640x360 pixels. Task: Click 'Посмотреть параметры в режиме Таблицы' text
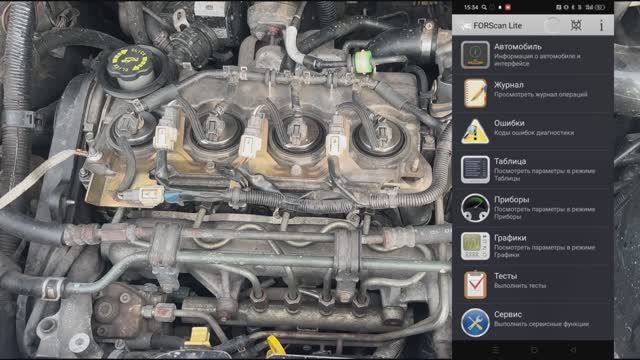(544, 175)
